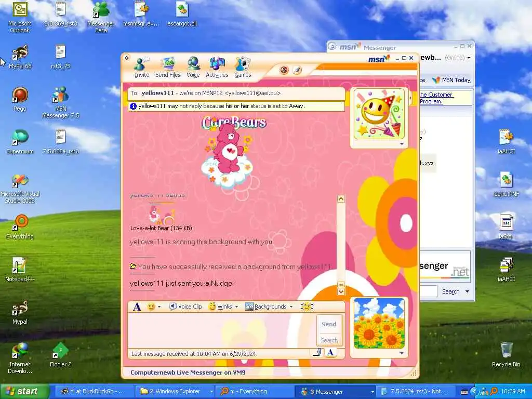Image resolution: width=532 pixels, height=399 pixels.
Task: Select the Notepad++ desktop shortcut
Action: pyautogui.click(x=20, y=270)
